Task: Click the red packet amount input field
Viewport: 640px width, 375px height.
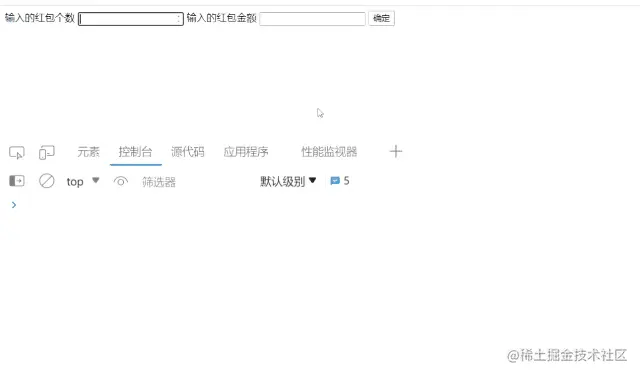Action: tap(312, 19)
